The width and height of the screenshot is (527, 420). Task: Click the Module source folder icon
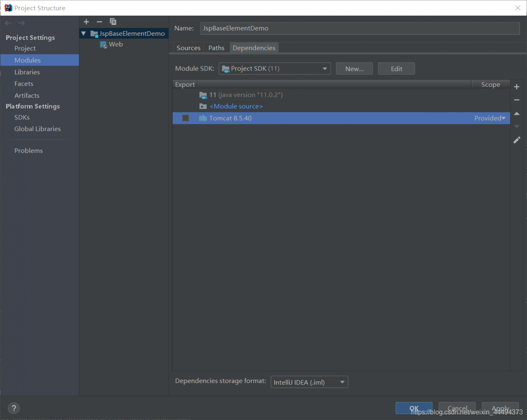[x=203, y=106]
